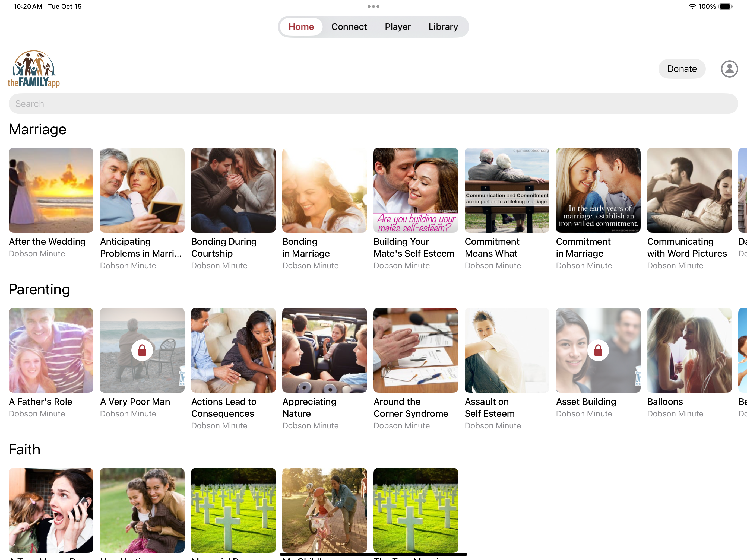This screenshot has width=747, height=560.
Task: Open Appreciating Nature thumbnail
Action: coord(325,350)
